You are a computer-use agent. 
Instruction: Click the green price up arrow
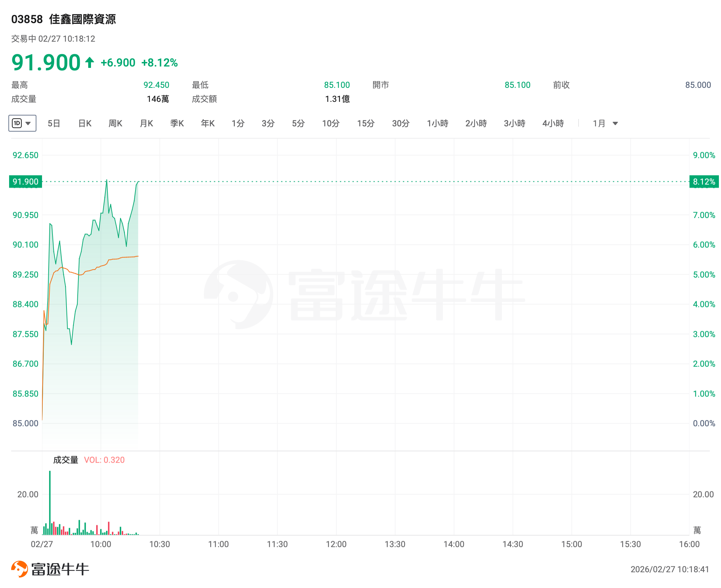click(x=90, y=63)
